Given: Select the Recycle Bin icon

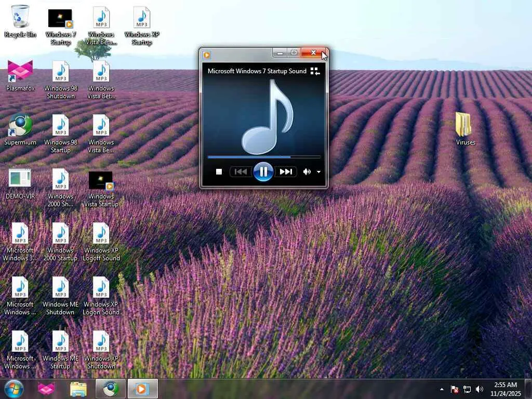Looking at the screenshot, I should coord(20,21).
